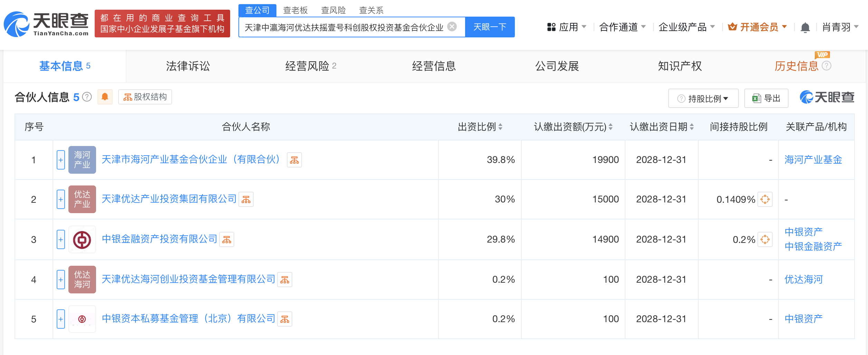The height and width of the screenshot is (355, 868).
Task: Click the clear search text X icon
Action: [452, 27]
